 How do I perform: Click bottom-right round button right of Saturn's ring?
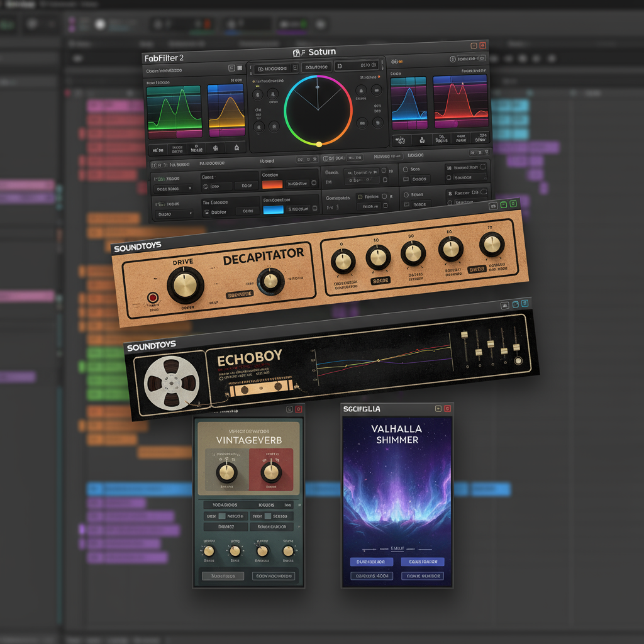pyautogui.click(x=378, y=122)
